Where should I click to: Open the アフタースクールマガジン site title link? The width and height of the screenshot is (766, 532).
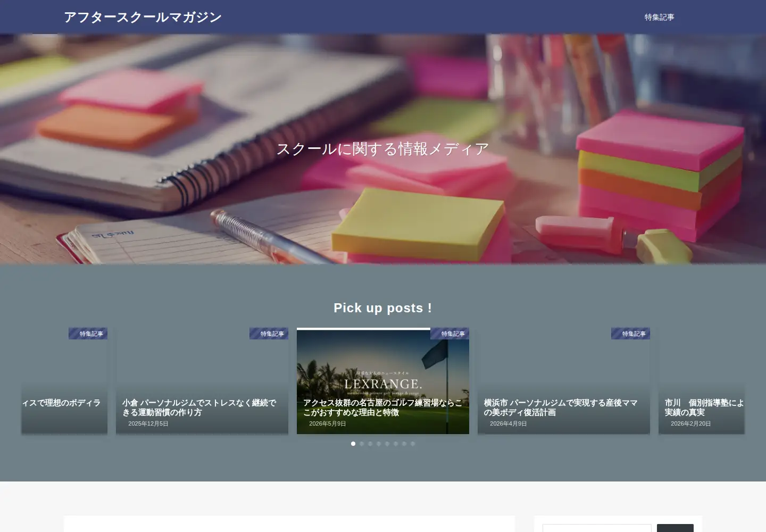click(143, 17)
